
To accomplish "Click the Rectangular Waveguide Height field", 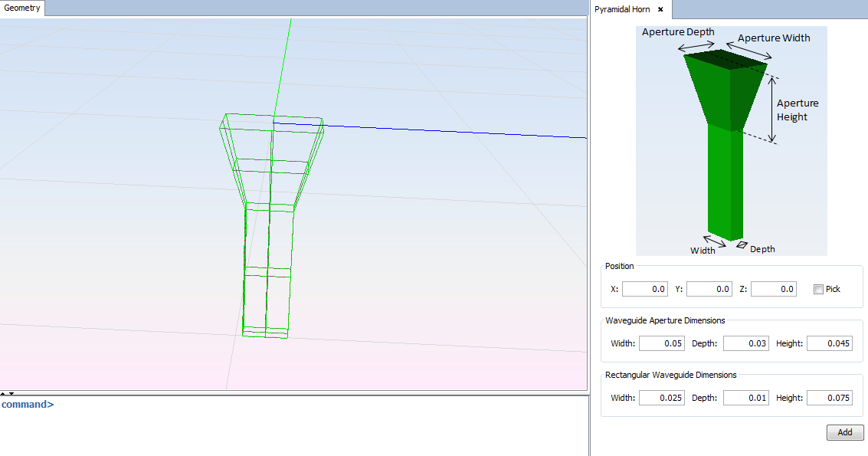I will (x=829, y=398).
